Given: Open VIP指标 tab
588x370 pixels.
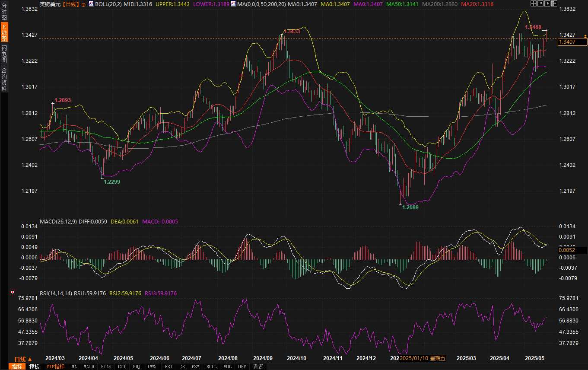Looking at the screenshot, I should (x=55, y=367).
